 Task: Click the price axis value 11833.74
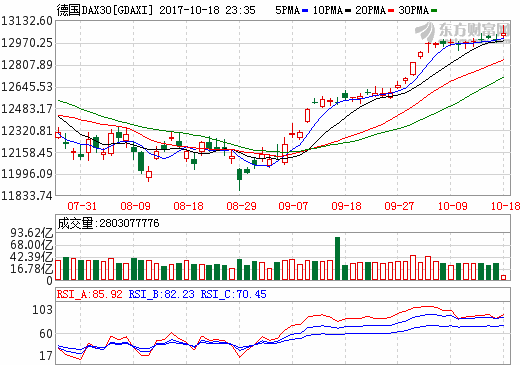27,196
